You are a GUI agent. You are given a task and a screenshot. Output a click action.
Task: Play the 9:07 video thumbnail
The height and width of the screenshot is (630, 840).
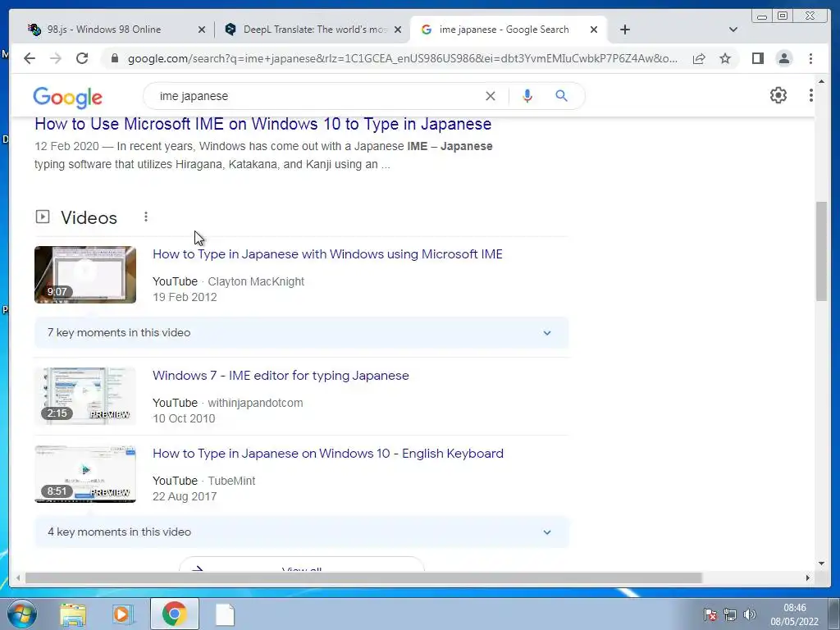pos(85,275)
